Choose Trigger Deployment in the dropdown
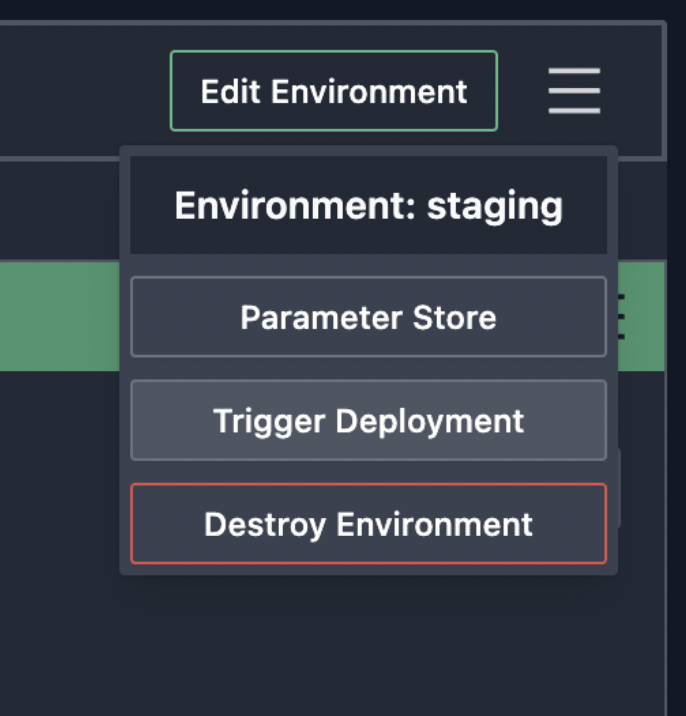 click(368, 420)
